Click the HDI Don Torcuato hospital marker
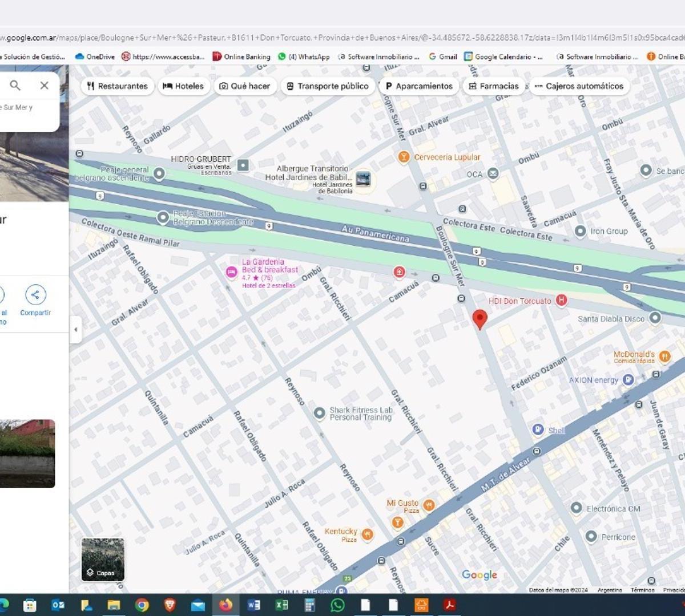The height and width of the screenshot is (616, 685). coord(561,300)
